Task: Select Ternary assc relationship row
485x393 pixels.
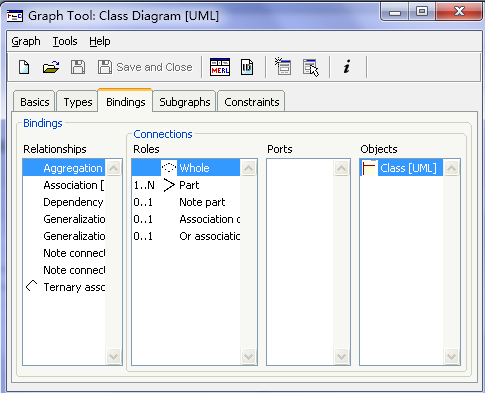Action: point(64,287)
